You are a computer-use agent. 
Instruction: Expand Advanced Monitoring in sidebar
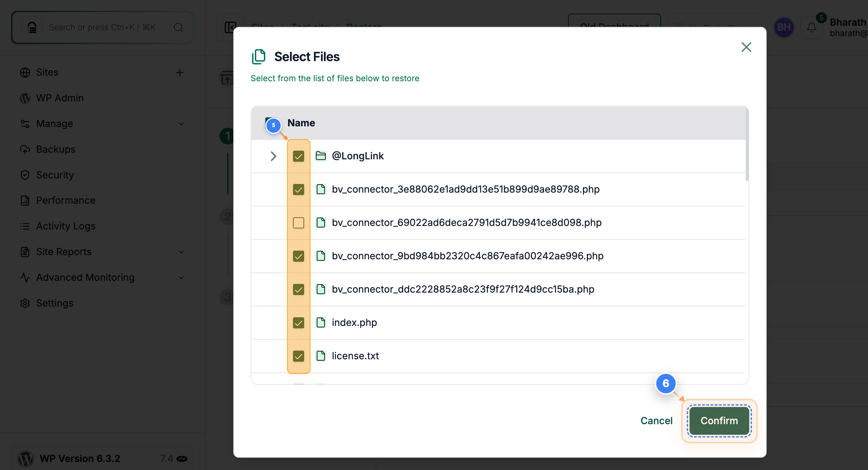(181, 277)
